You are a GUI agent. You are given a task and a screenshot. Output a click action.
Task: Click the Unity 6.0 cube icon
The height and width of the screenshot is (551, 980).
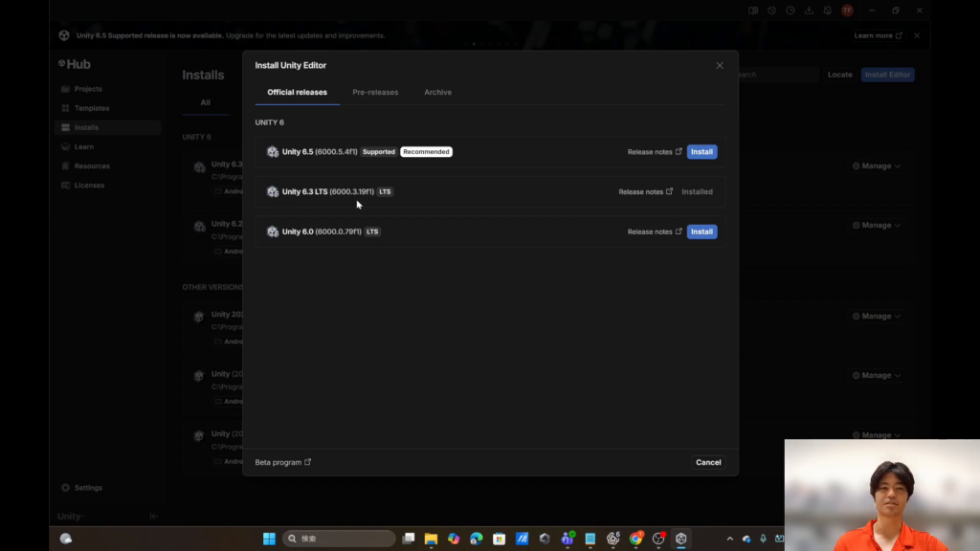click(x=273, y=231)
